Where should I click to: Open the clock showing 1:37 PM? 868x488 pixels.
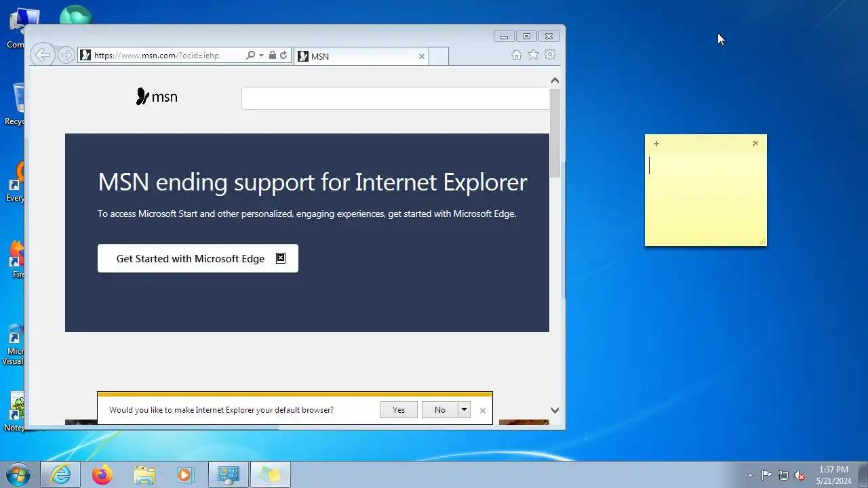coord(833,475)
